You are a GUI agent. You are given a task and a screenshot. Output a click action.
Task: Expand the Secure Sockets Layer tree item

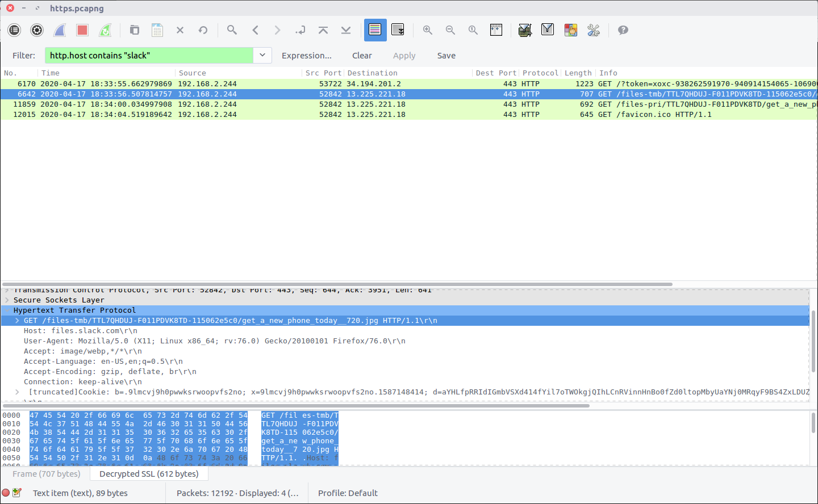click(x=7, y=300)
